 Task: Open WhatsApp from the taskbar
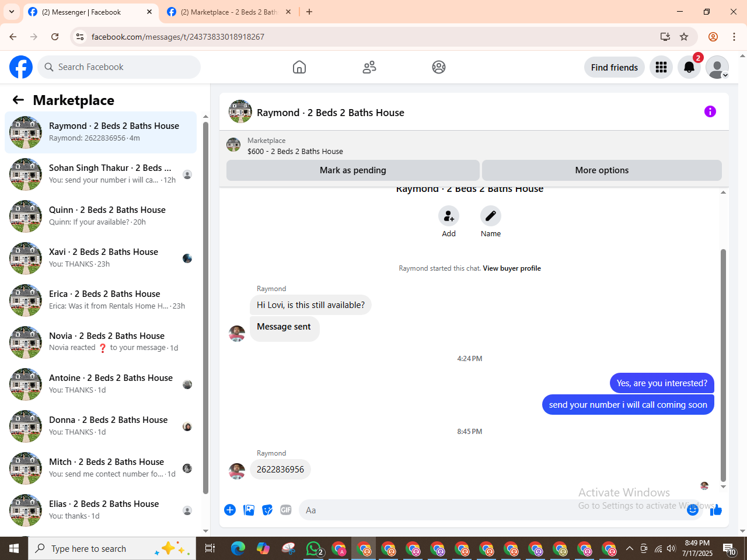pyautogui.click(x=314, y=548)
